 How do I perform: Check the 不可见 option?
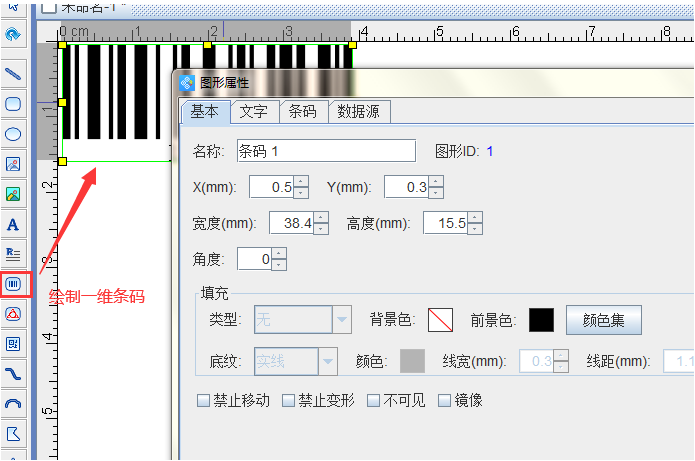[373, 401]
